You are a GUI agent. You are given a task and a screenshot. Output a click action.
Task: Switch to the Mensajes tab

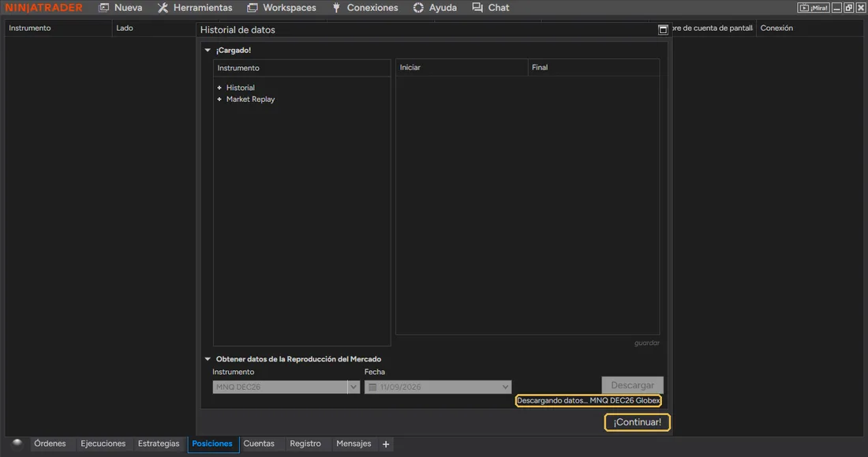click(x=354, y=444)
